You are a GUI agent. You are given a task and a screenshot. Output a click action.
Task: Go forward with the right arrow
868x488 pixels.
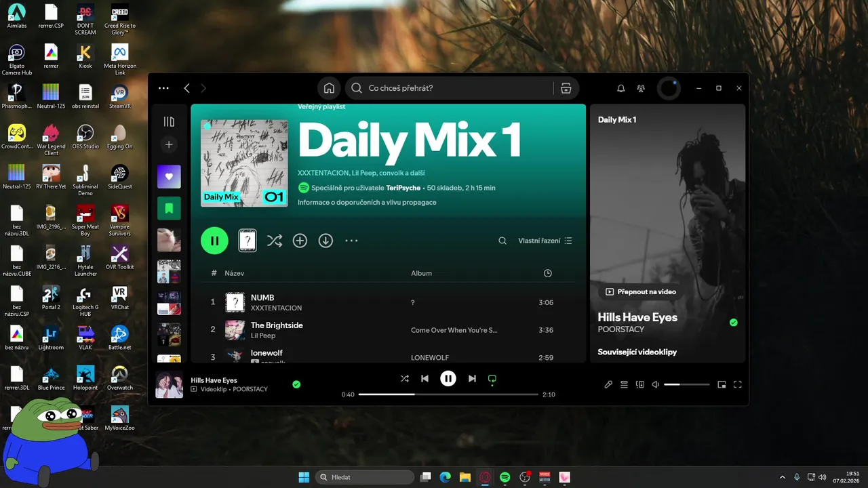[x=203, y=88]
